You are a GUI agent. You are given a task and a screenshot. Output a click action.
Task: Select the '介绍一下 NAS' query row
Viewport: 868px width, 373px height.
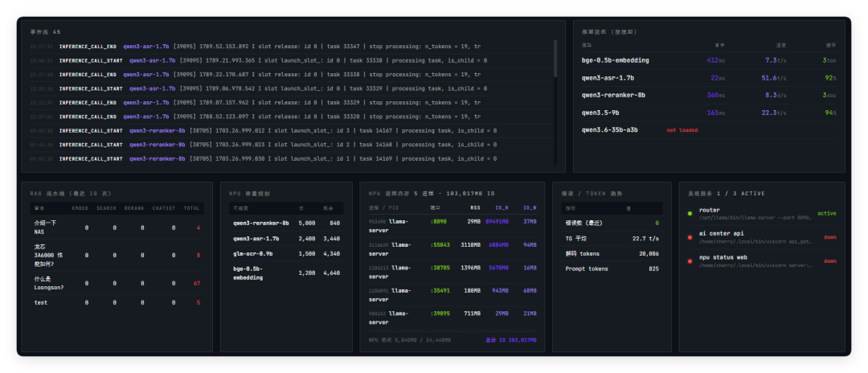(x=117, y=227)
